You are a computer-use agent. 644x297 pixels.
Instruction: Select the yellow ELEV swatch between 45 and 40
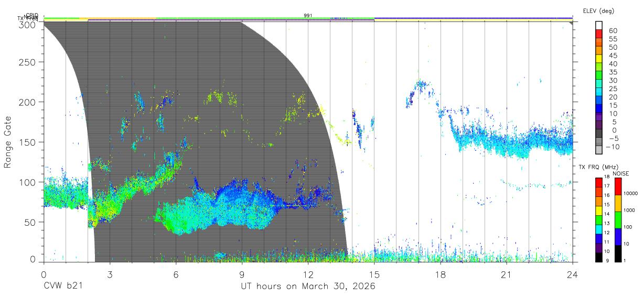(x=599, y=59)
